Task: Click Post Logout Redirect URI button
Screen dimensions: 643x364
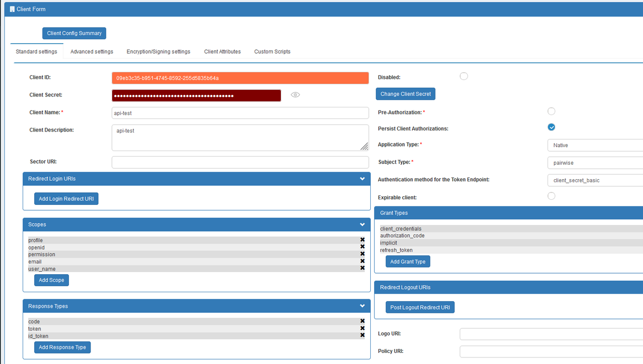Action: pyautogui.click(x=420, y=307)
